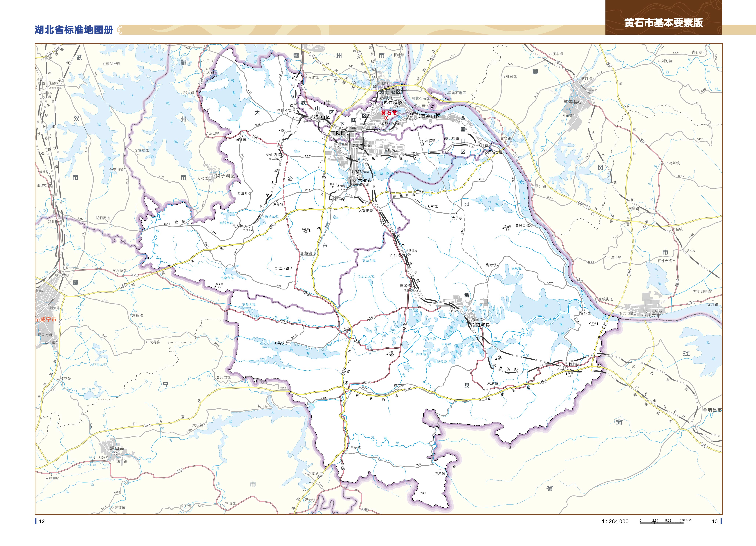Select the 武穴市 city marker

(x=644, y=315)
